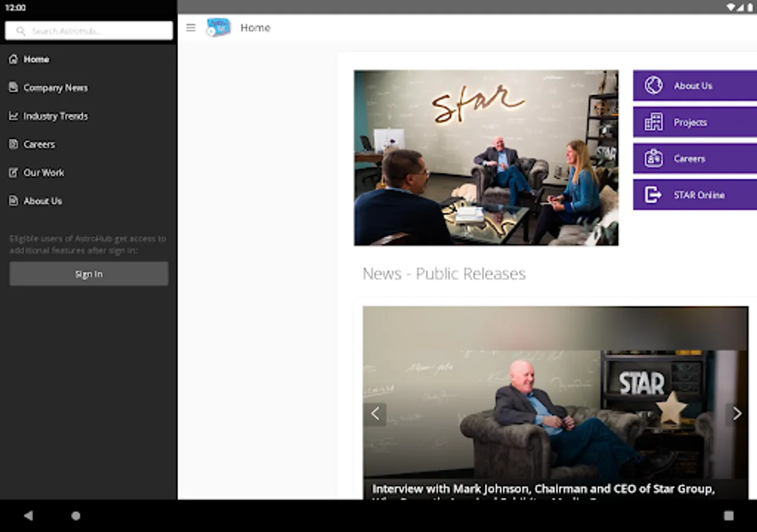Click the Careers icon in sidebar
757x532 pixels.
pyautogui.click(x=14, y=144)
